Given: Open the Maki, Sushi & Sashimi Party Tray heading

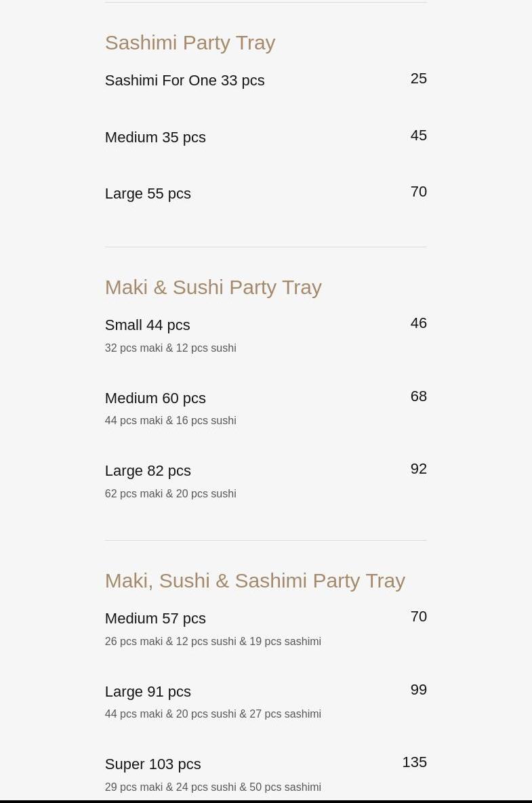Looking at the screenshot, I should tap(255, 581).
